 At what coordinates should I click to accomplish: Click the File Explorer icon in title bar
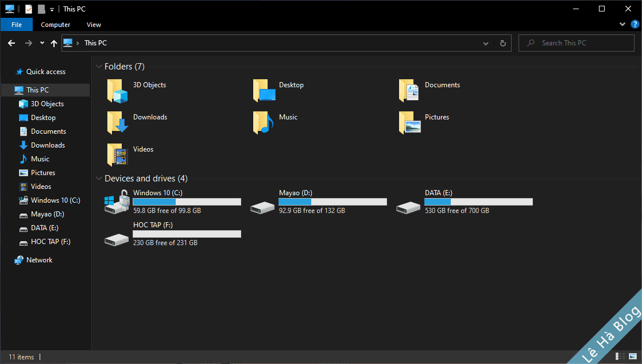coord(9,9)
